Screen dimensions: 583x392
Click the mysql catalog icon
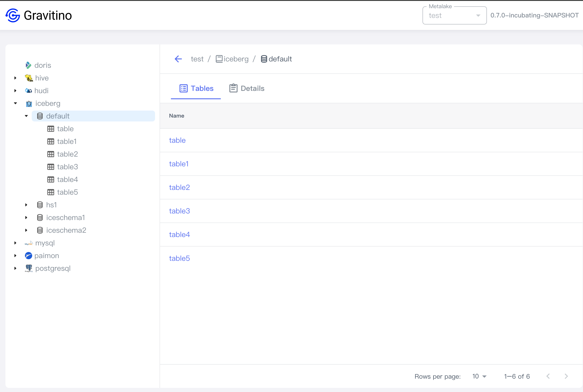click(29, 243)
